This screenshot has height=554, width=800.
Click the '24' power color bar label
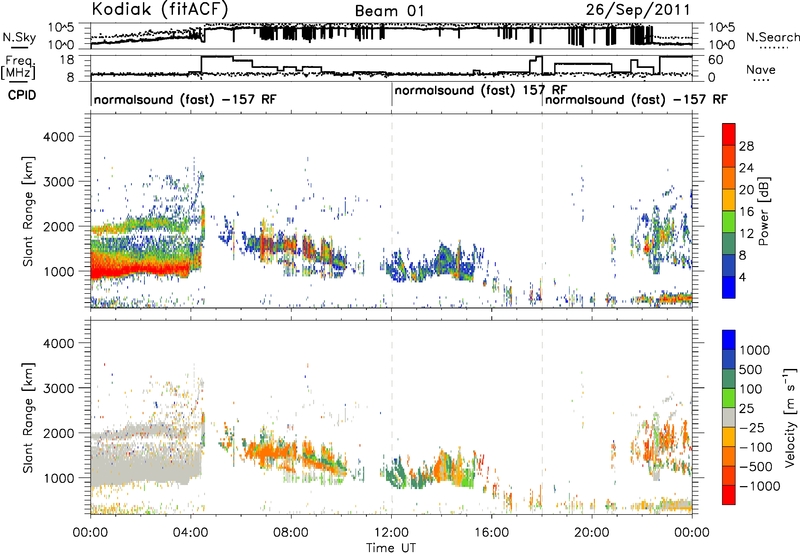[x=746, y=168]
